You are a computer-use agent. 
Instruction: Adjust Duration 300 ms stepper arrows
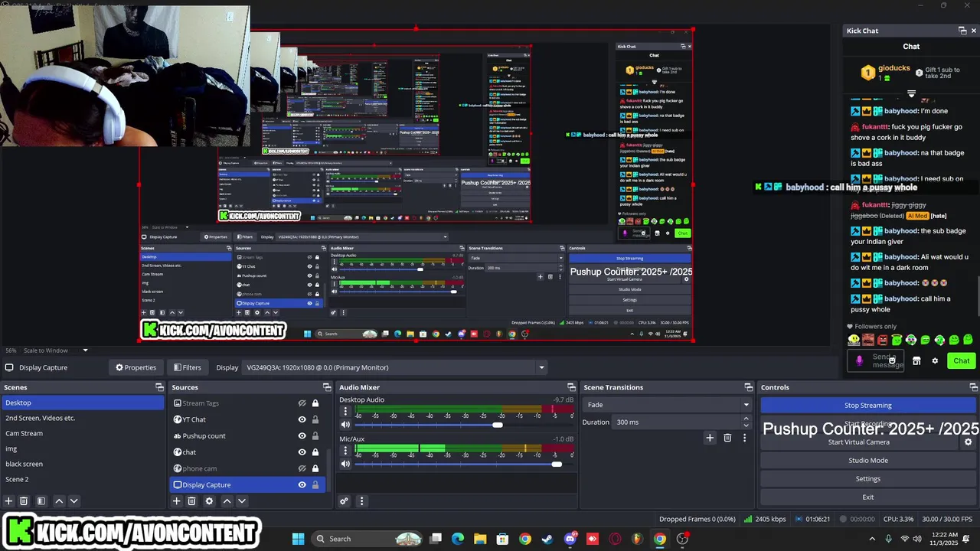tap(746, 422)
